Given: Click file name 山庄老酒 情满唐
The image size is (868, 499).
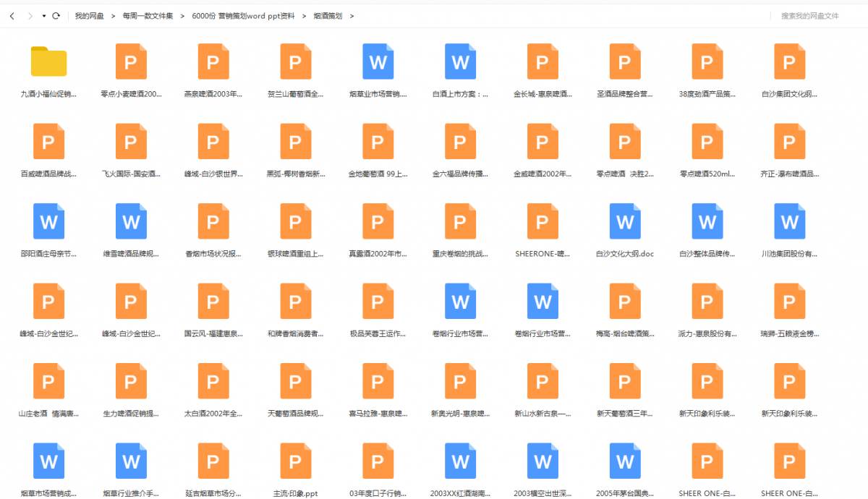Looking at the screenshot, I should click(49, 414).
